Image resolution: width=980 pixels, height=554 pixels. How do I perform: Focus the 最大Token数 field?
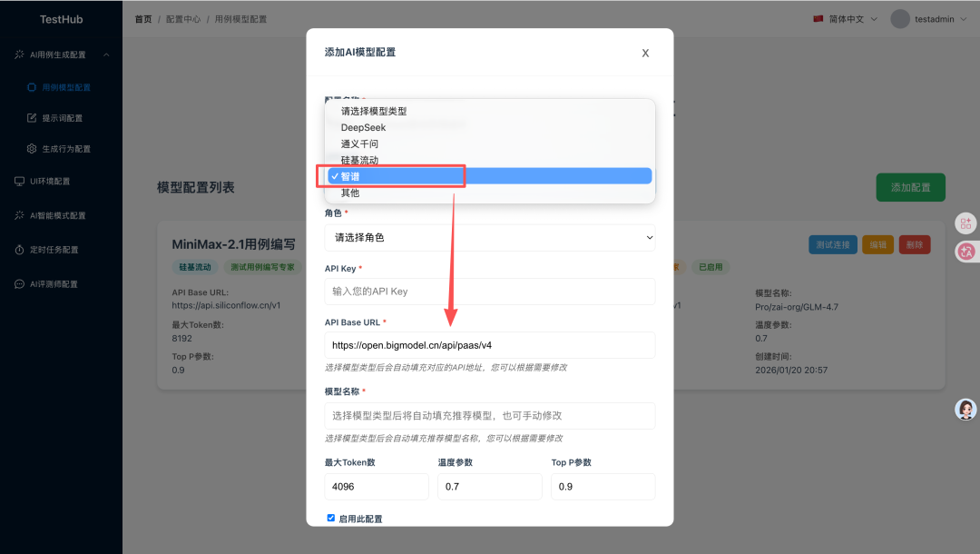click(x=377, y=487)
